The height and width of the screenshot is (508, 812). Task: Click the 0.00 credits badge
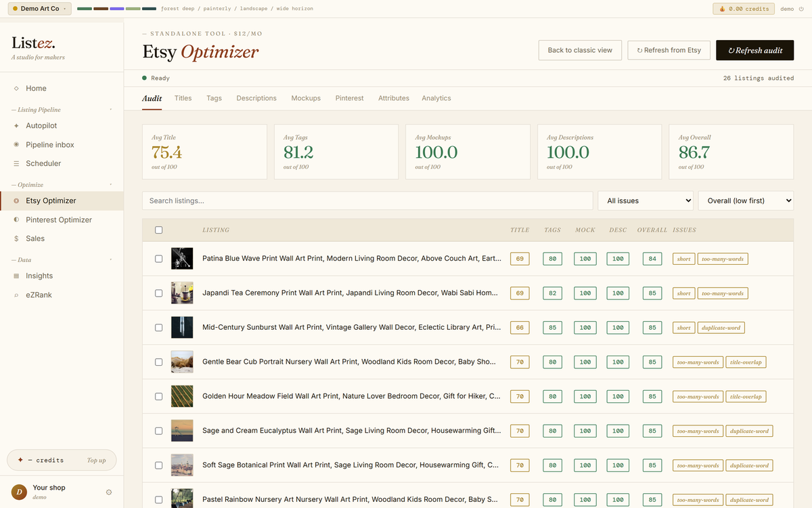coord(744,9)
